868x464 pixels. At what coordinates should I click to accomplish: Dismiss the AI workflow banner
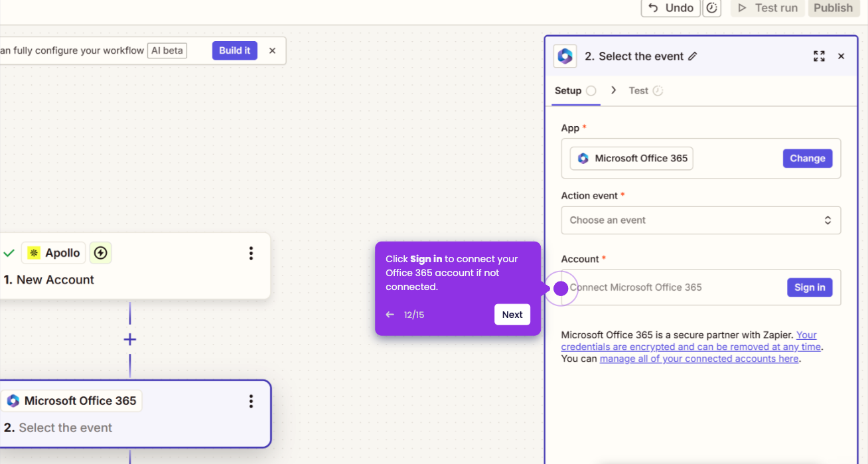[272, 50]
